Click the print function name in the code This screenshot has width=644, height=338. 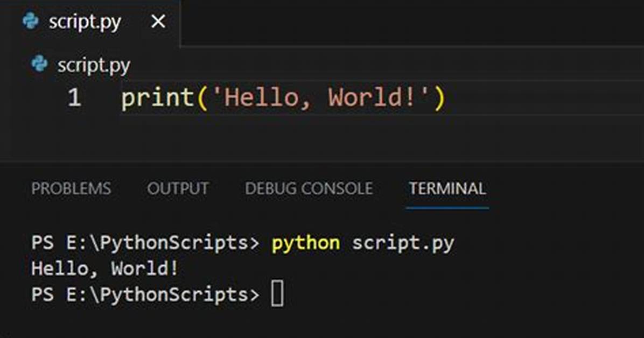[x=158, y=99]
